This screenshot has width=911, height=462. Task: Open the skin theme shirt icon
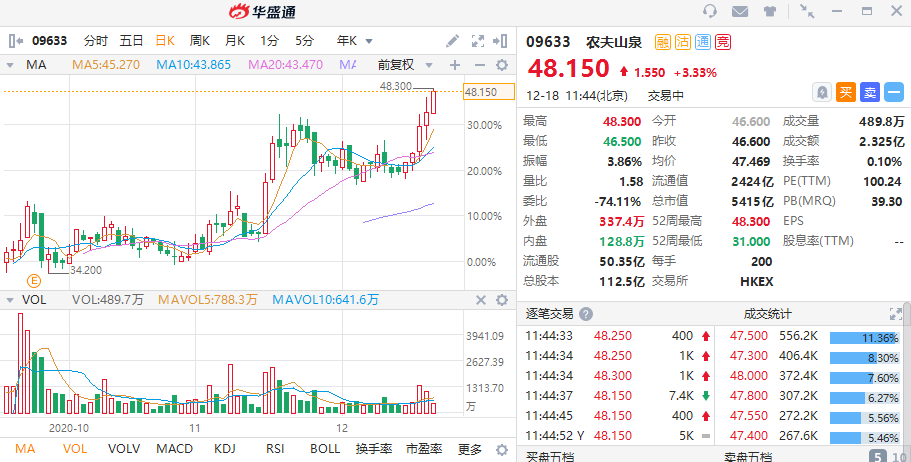pos(770,12)
